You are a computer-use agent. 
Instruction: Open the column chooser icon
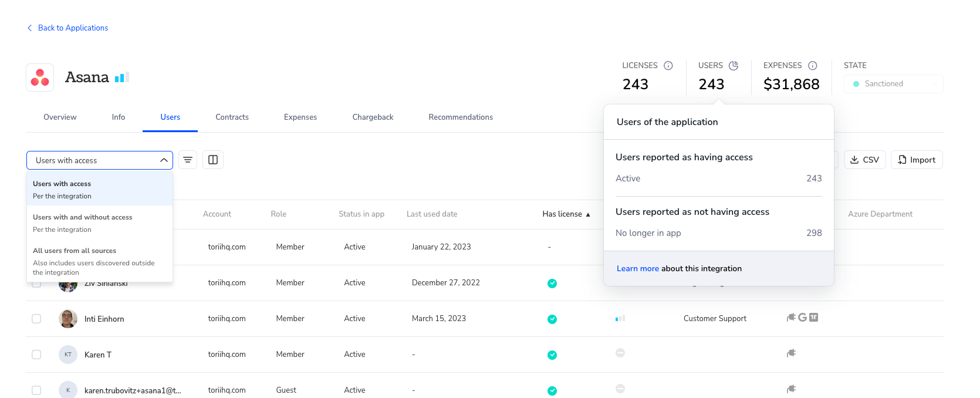point(213,160)
